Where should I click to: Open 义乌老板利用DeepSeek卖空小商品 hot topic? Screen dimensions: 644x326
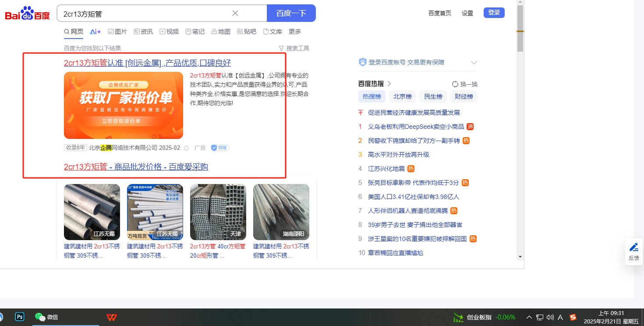click(x=416, y=127)
